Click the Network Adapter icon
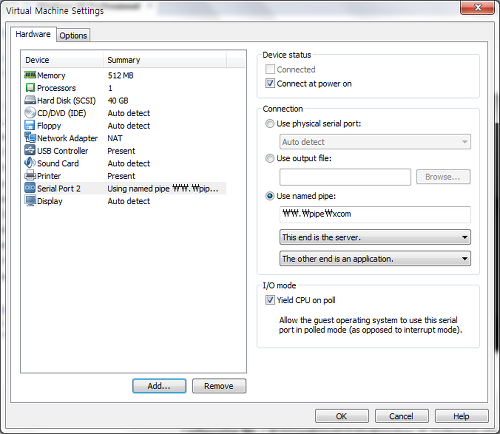Screen dimensions: 500x434 click(x=30, y=138)
